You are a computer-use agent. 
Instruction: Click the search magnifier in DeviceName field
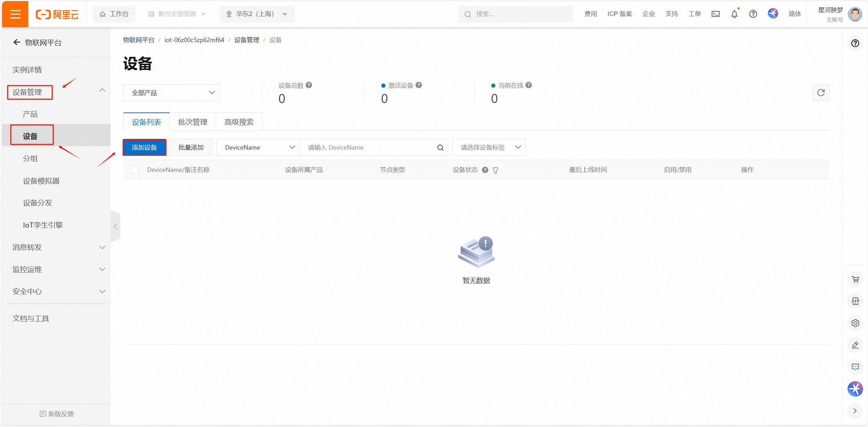point(440,148)
